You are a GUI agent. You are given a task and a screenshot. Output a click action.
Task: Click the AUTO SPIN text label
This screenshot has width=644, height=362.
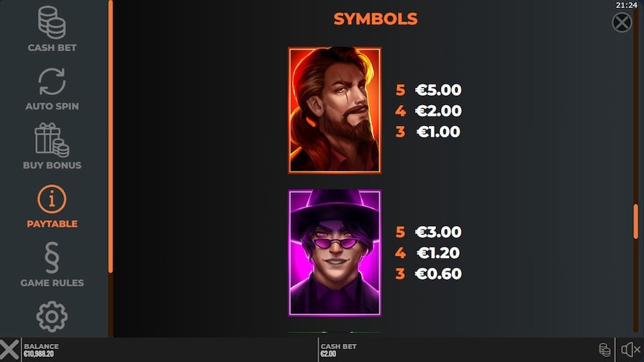52,106
